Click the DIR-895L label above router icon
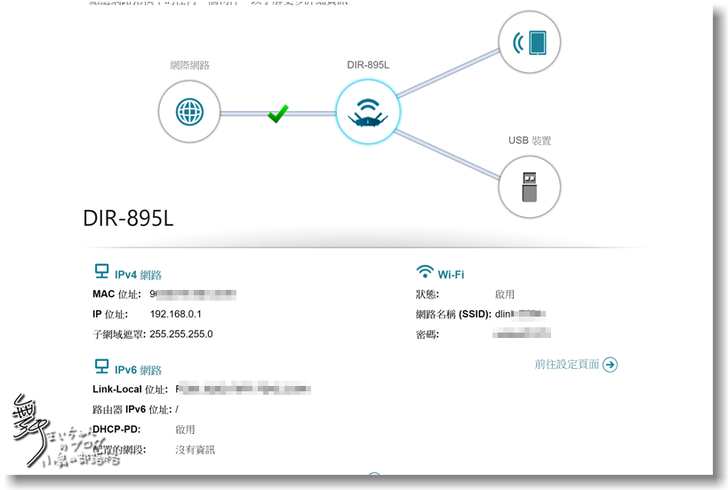 pos(368,65)
